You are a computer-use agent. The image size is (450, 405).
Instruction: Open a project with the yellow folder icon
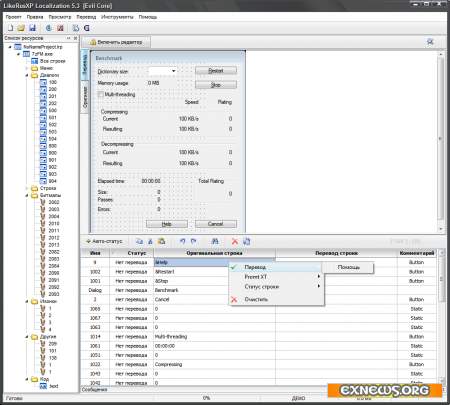pos(21,28)
